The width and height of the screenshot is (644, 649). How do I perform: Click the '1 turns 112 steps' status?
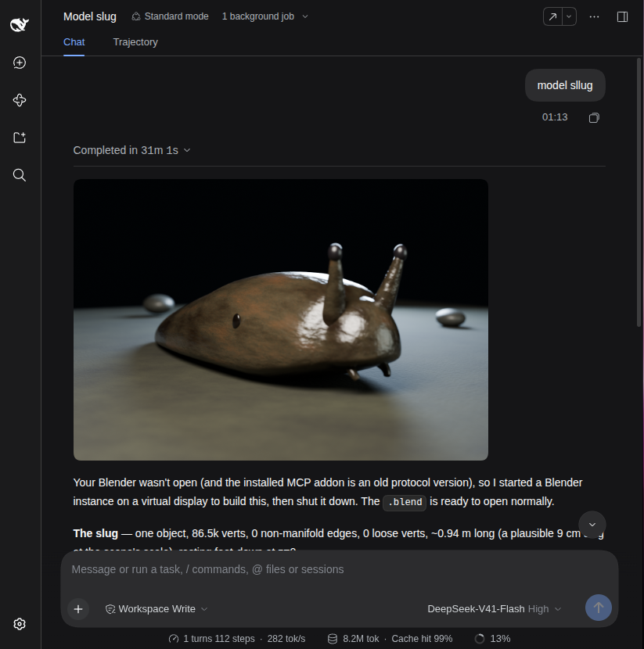(x=218, y=639)
